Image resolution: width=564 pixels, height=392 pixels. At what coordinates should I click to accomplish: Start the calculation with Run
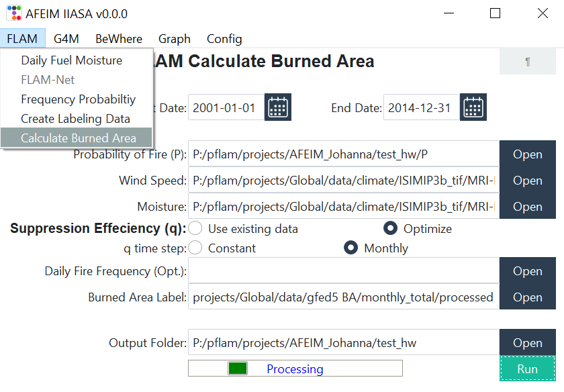pyautogui.click(x=527, y=369)
